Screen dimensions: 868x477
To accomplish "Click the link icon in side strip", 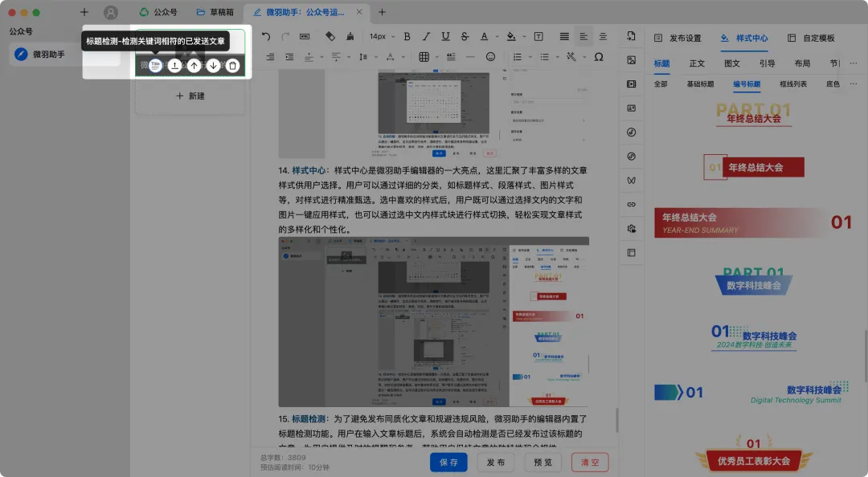I will tap(631, 204).
